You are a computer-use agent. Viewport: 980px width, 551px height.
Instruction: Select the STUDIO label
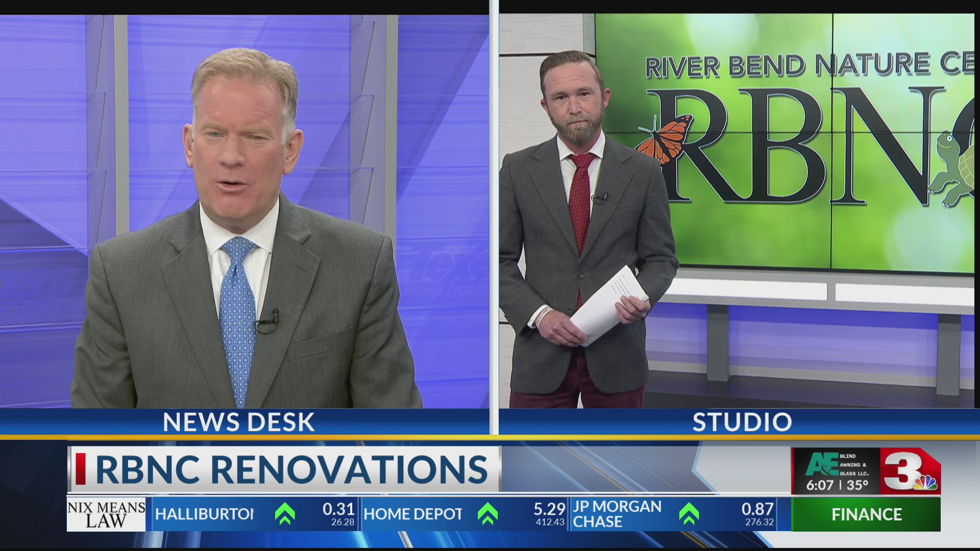click(742, 422)
